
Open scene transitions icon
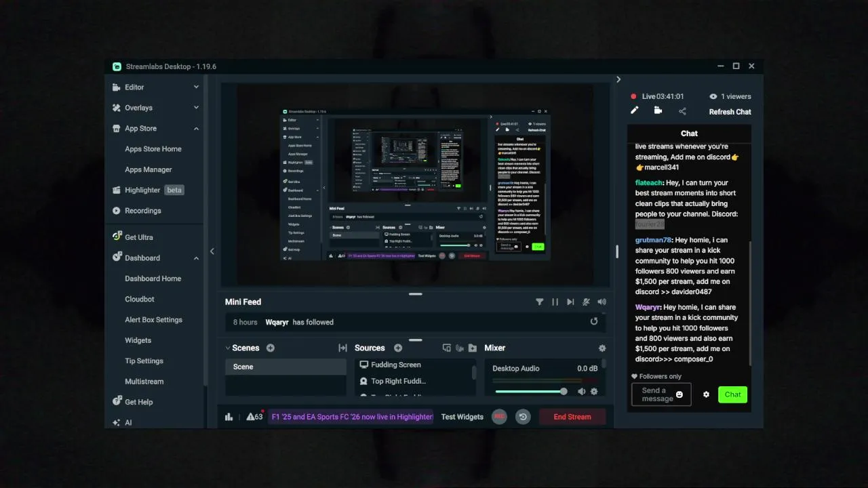[342, 348]
